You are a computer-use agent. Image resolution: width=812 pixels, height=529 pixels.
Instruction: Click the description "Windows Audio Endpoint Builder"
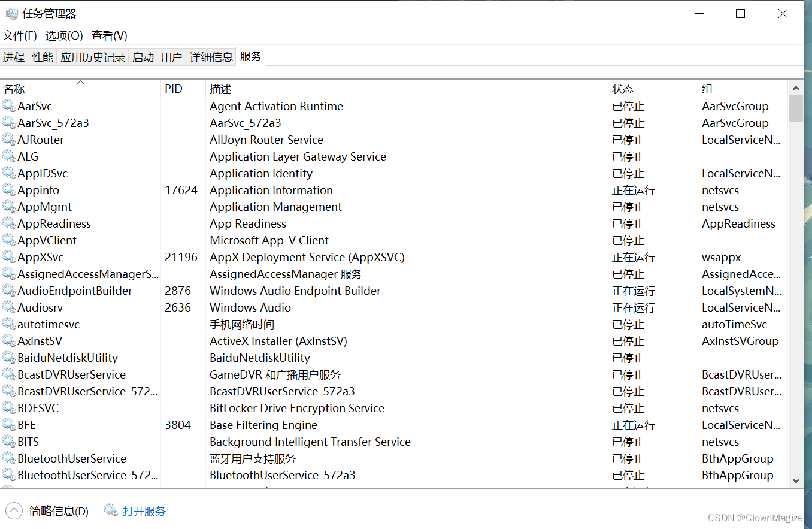(x=295, y=291)
